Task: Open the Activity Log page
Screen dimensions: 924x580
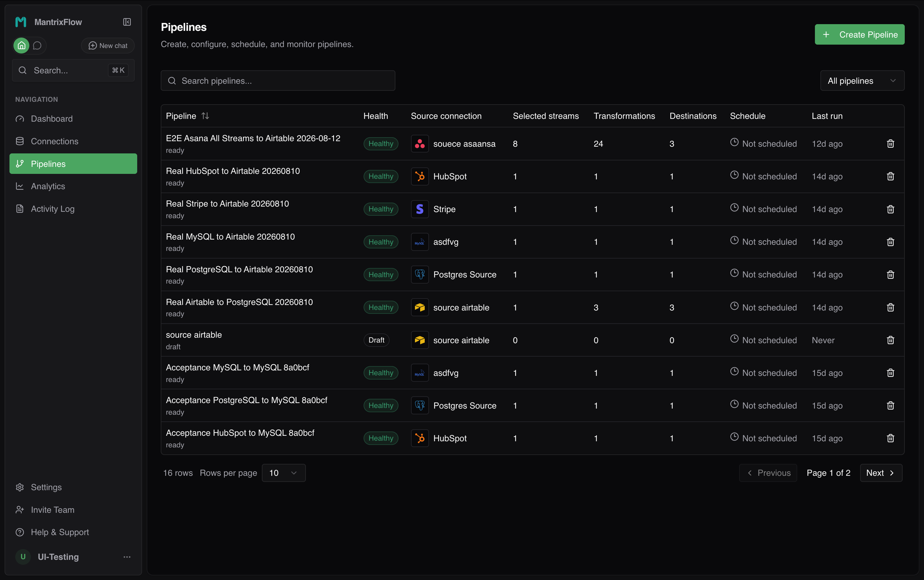Action: (x=73, y=209)
